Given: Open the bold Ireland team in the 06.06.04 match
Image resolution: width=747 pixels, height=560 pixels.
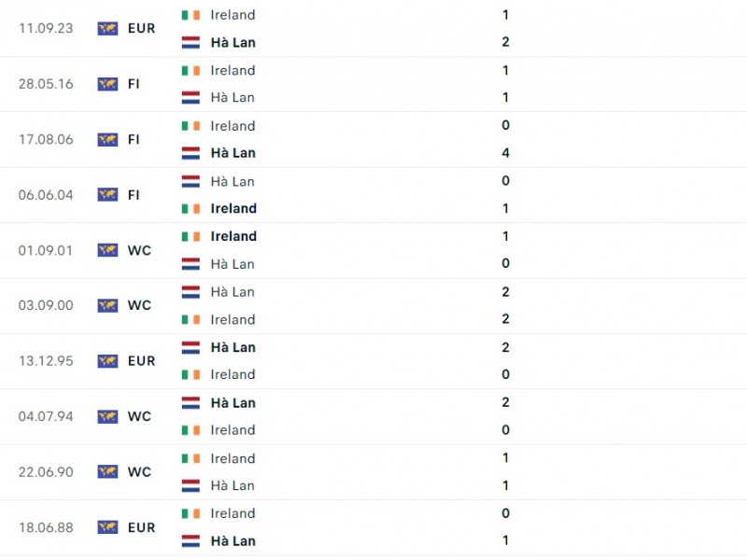Looking at the screenshot, I should click(233, 208).
